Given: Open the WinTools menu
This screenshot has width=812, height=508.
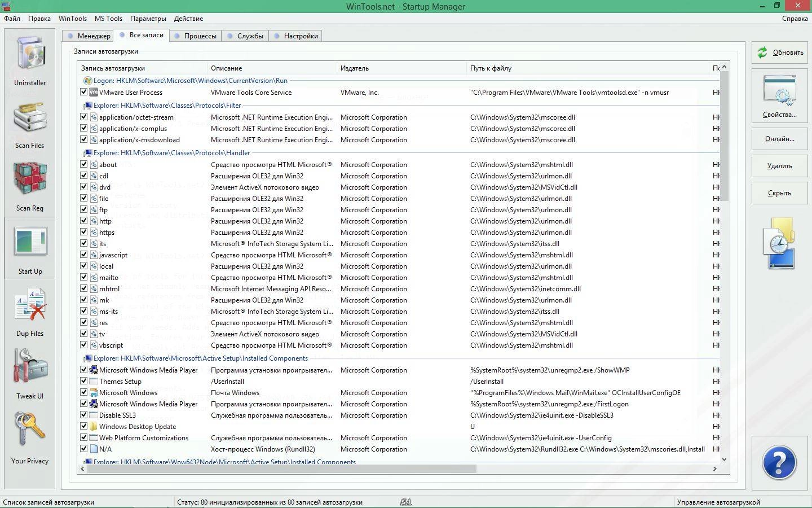Looking at the screenshot, I should point(73,19).
